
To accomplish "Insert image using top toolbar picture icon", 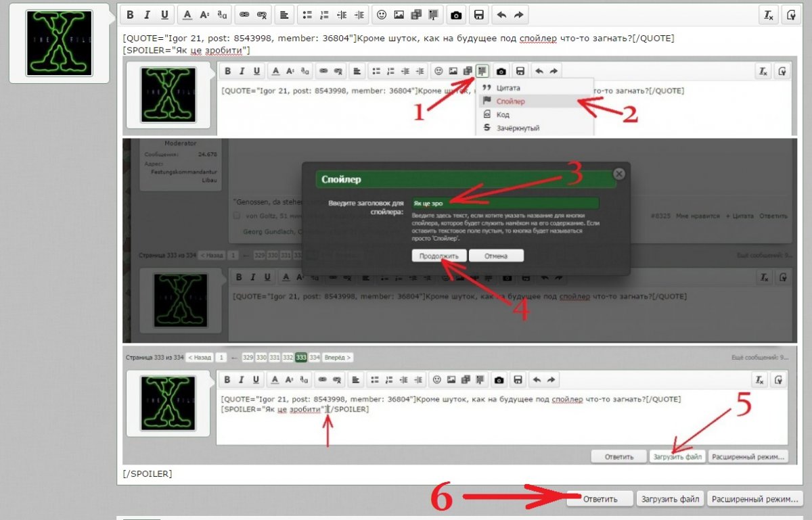I will point(399,14).
